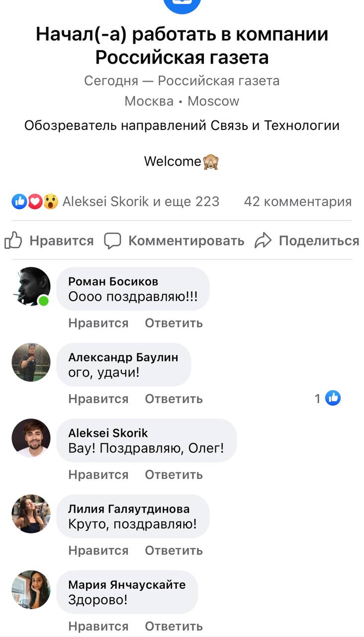364x637 pixels.
Task: Open Мария Янчаускайте's profile picture
Action: pyautogui.click(x=31, y=590)
